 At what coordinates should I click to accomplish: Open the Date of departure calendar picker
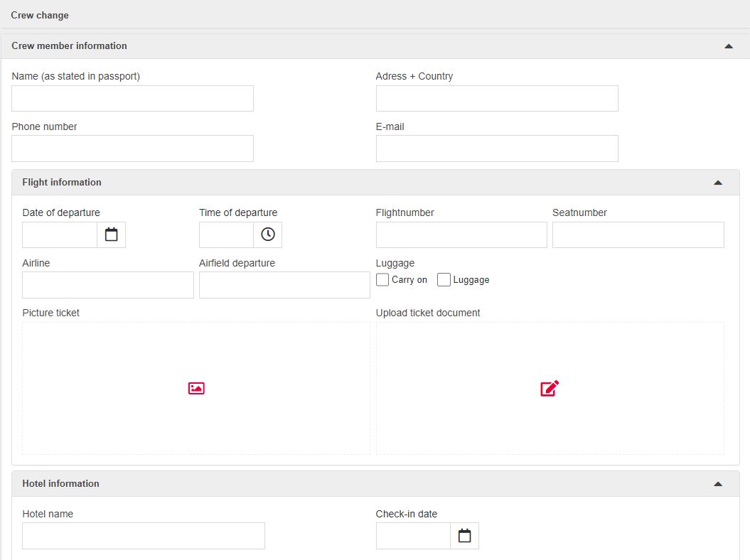coord(111,235)
